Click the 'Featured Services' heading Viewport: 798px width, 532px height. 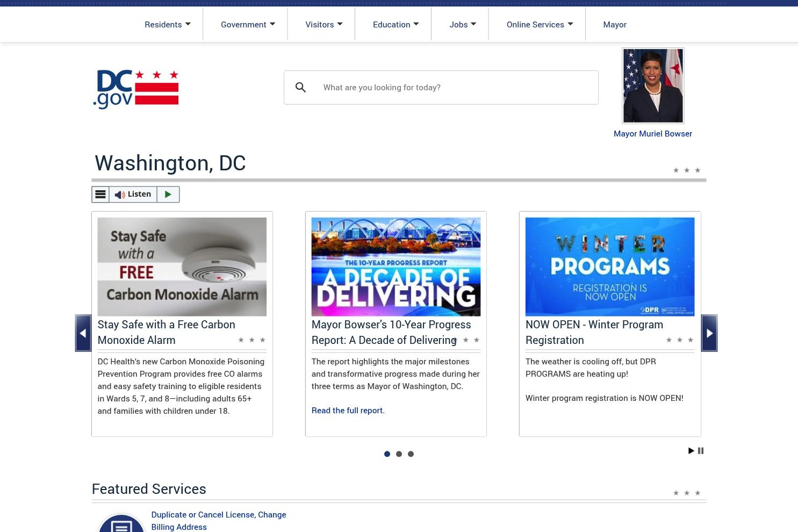(x=149, y=488)
